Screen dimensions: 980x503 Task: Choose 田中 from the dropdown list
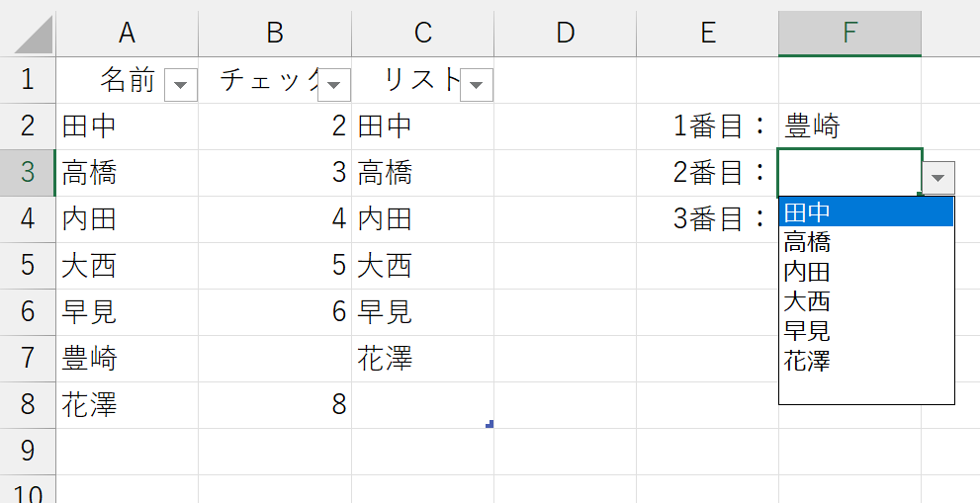point(865,212)
